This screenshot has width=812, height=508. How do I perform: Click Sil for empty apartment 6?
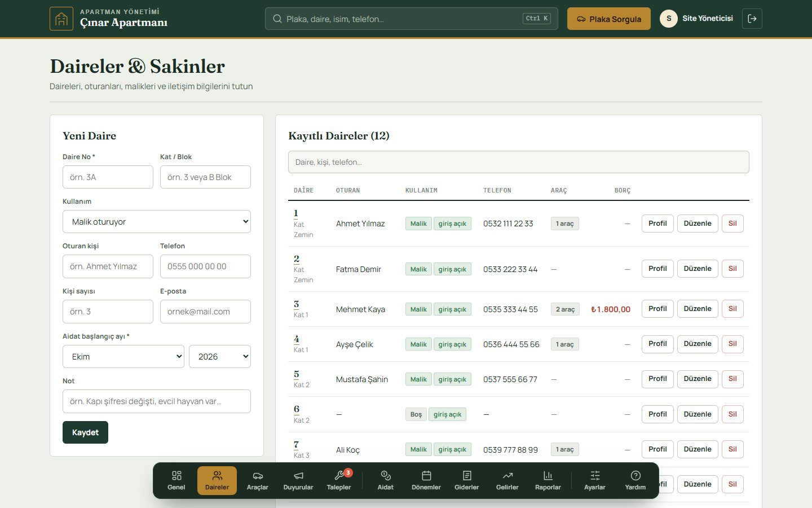[732, 414]
